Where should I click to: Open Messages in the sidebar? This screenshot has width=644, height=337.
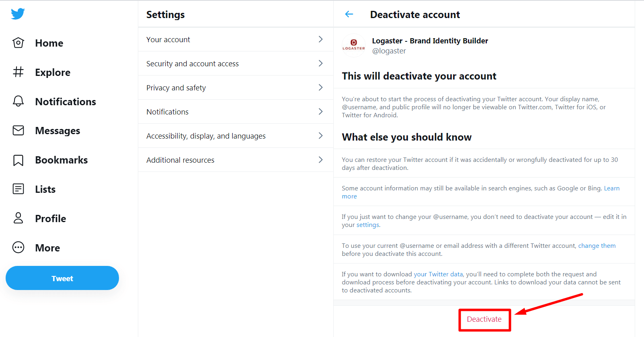click(57, 131)
